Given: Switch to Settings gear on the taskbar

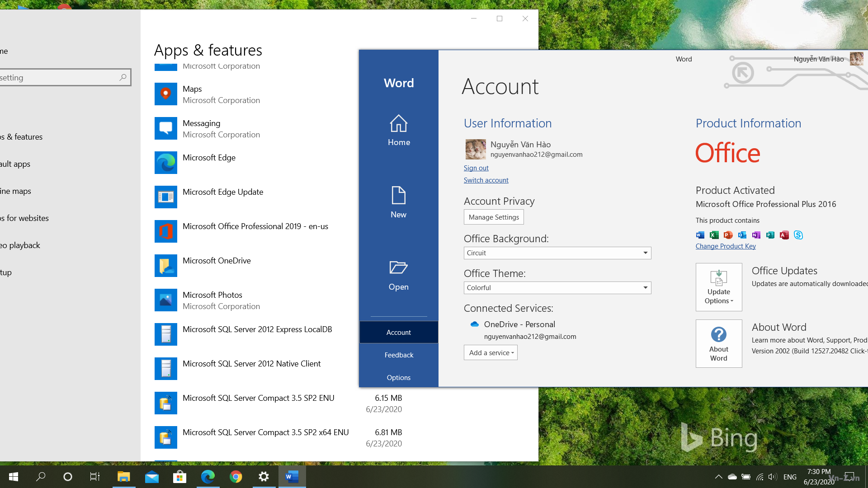Looking at the screenshot, I should click(x=264, y=477).
